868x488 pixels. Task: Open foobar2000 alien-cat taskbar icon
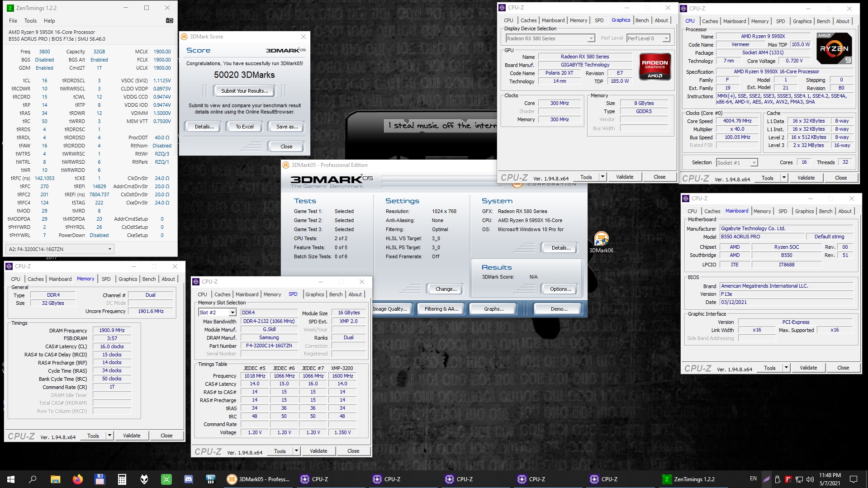(144, 479)
